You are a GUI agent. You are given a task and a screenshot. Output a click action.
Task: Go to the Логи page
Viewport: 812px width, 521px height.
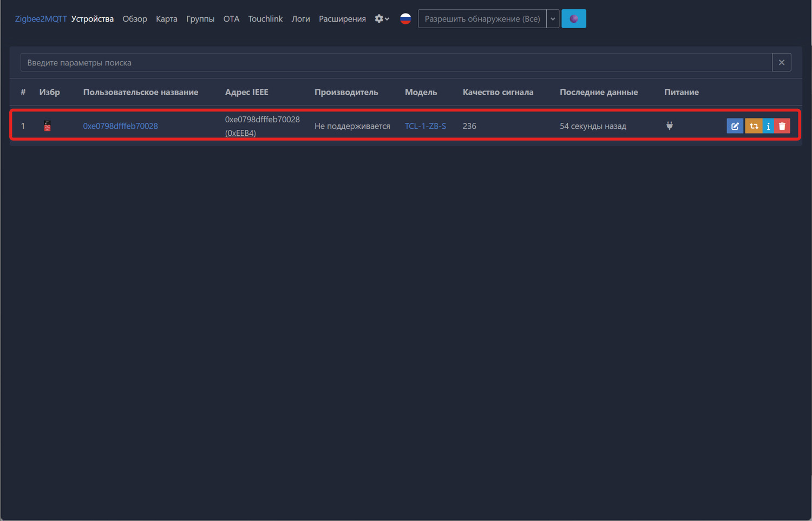tap(300, 19)
